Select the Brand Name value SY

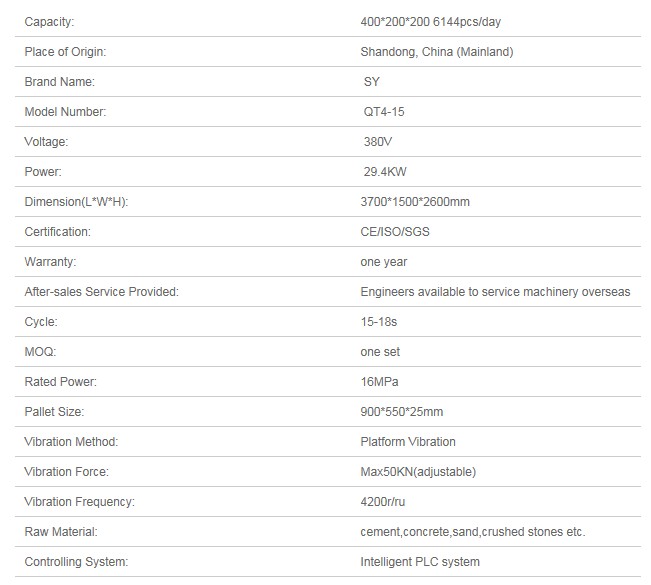pos(372,82)
